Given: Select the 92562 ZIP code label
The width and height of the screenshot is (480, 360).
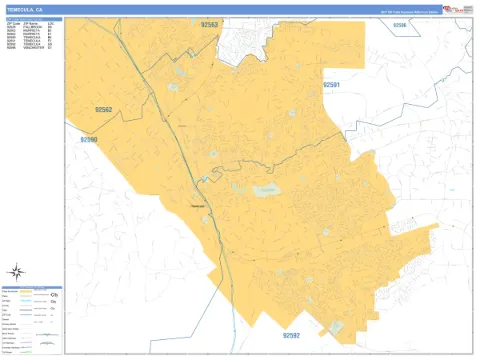Looking at the screenshot, I should (104, 109).
